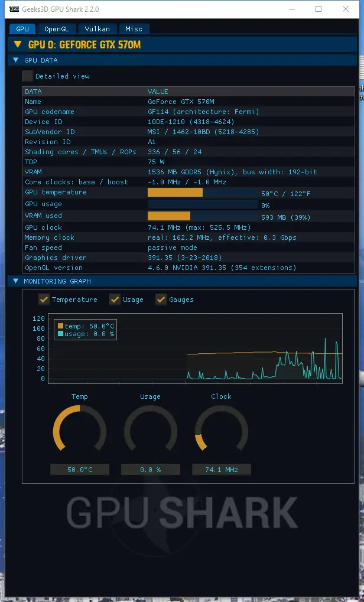
Task: Minimize the GPU Shark window
Action: (x=291, y=9)
